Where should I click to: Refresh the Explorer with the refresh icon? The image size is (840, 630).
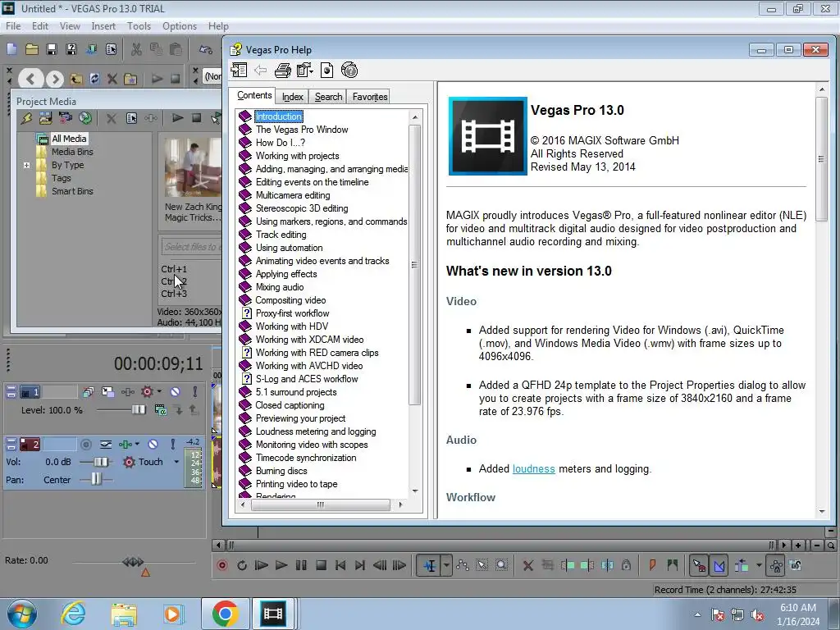tap(94, 80)
